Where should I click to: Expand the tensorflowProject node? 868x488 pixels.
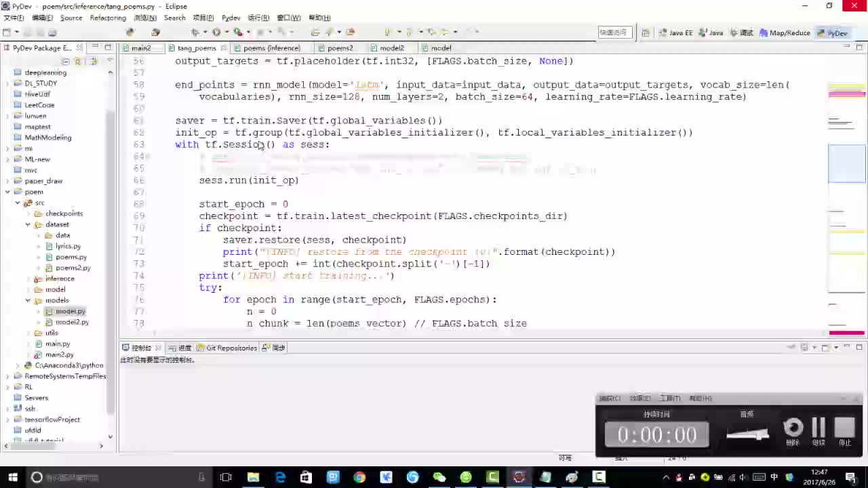7,420
